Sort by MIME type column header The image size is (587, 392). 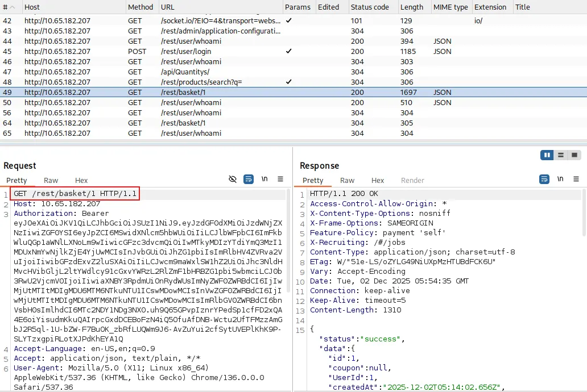450,7
